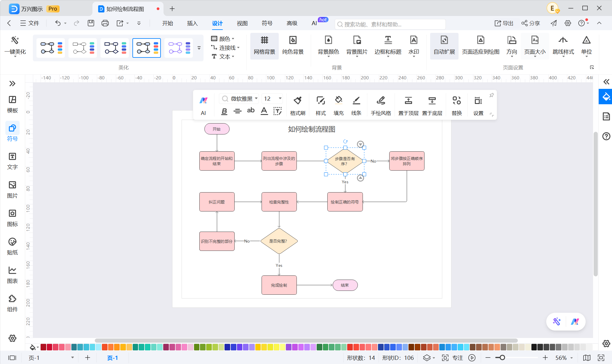The width and height of the screenshot is (612, 364).
Task: Toggle strikethrough in floating toolbar
Action: (238, 111)
